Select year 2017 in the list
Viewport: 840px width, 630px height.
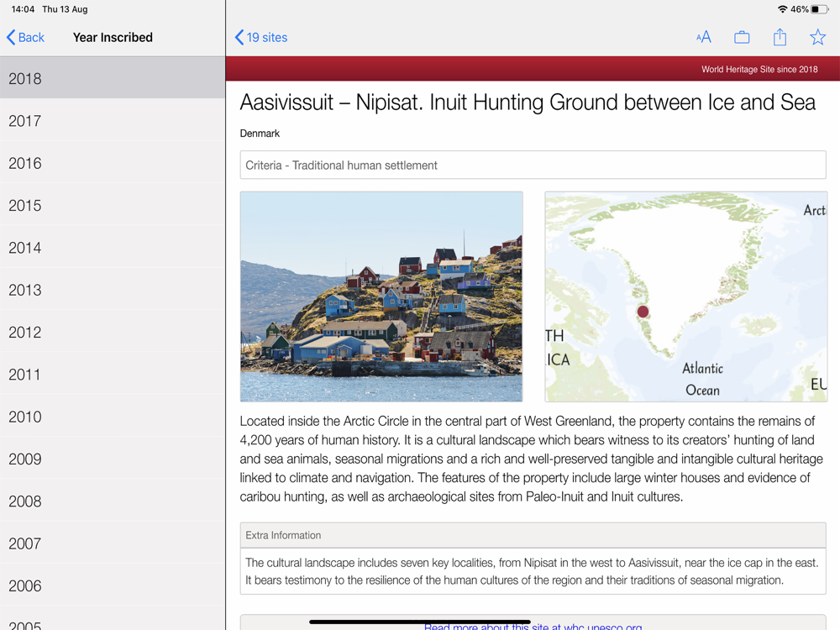click(x=113, y=120)
